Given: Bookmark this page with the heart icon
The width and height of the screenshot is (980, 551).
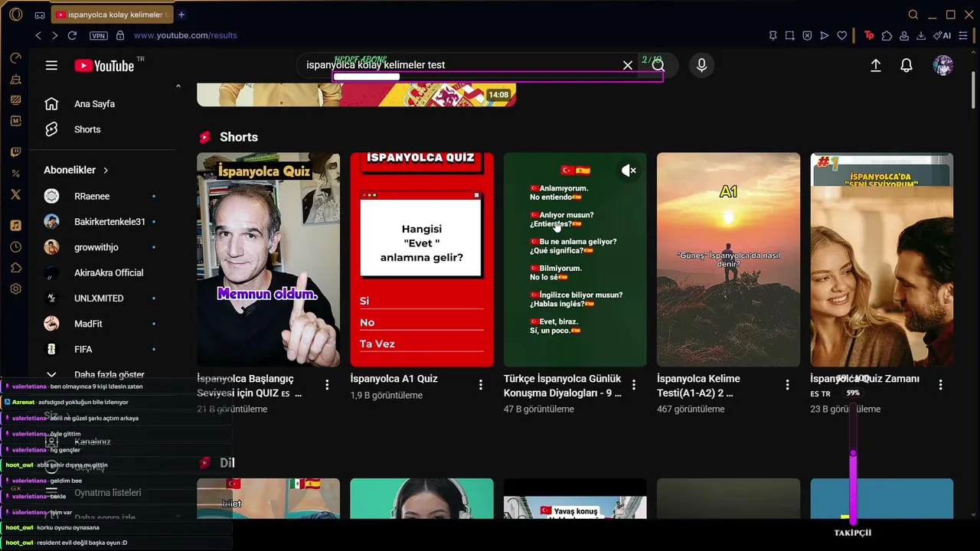Looking at the screenshot, I should pyautogui.click(x=842, y=35).
